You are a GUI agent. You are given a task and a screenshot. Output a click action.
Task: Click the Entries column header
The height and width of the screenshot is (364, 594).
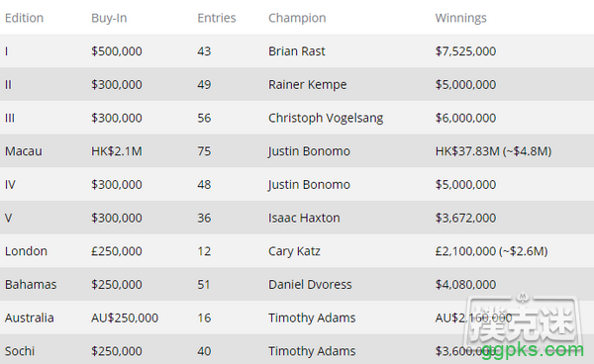coord(217,18)
